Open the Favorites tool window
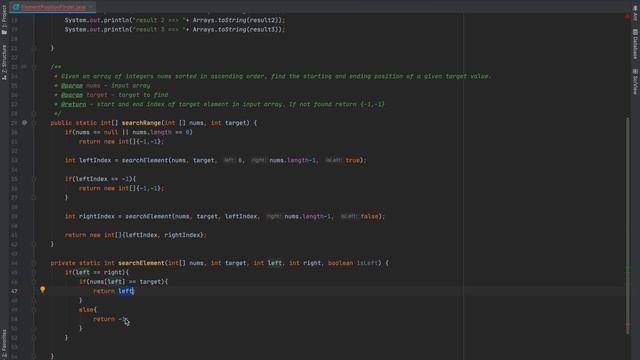Image resolution: width=640 pixels, height=360 pixels. 4,344
